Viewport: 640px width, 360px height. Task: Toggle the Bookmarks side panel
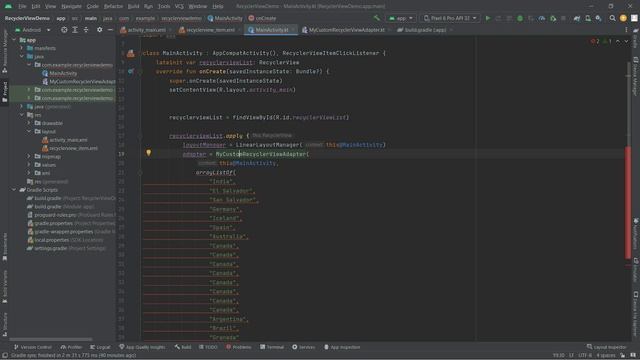[x=4, y=247]
